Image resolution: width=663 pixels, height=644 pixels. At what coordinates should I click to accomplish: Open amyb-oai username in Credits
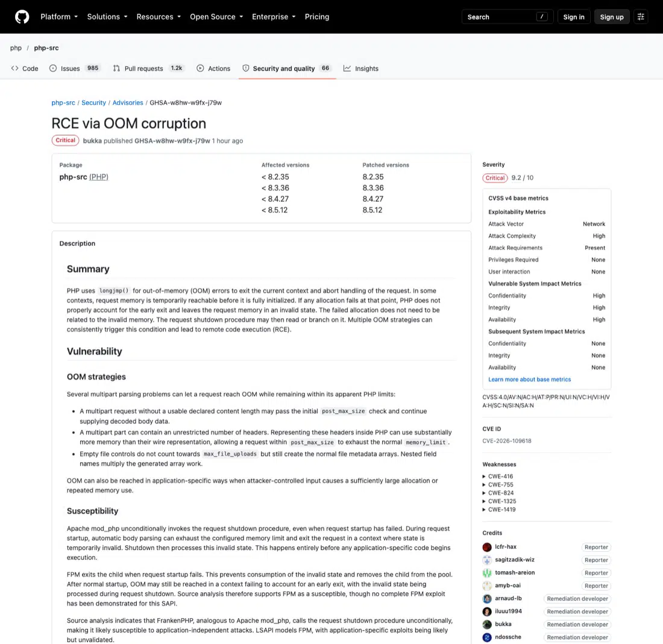pos(508,585)
